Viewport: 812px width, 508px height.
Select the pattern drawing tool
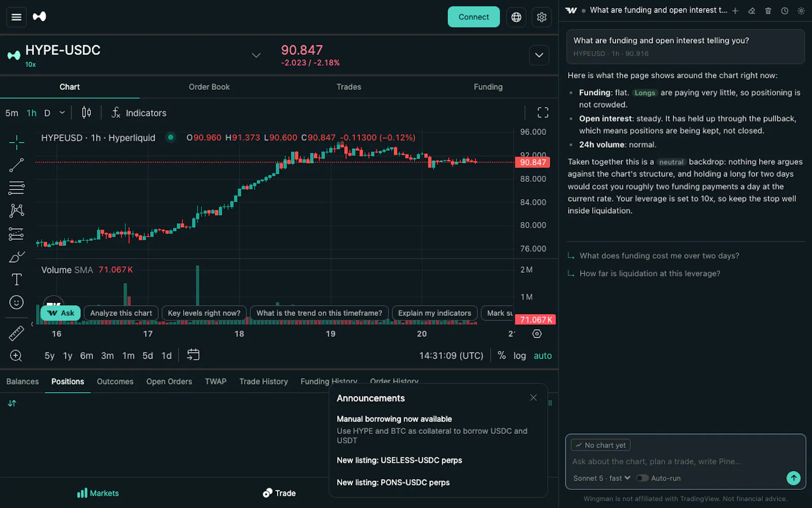(16, 211)
